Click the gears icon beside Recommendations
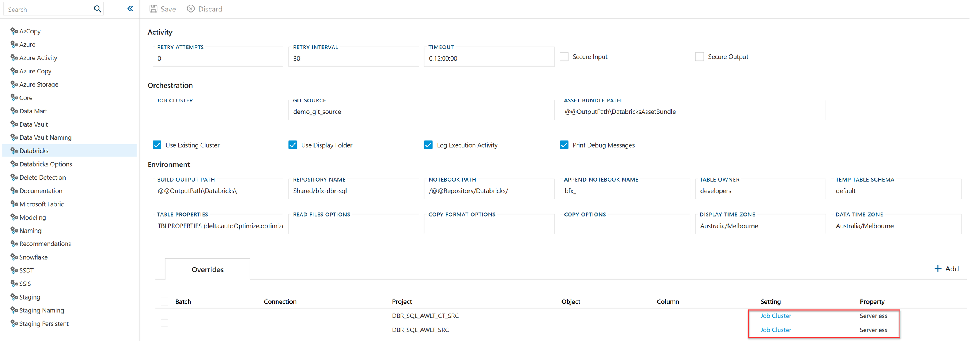 click(14, 243)
